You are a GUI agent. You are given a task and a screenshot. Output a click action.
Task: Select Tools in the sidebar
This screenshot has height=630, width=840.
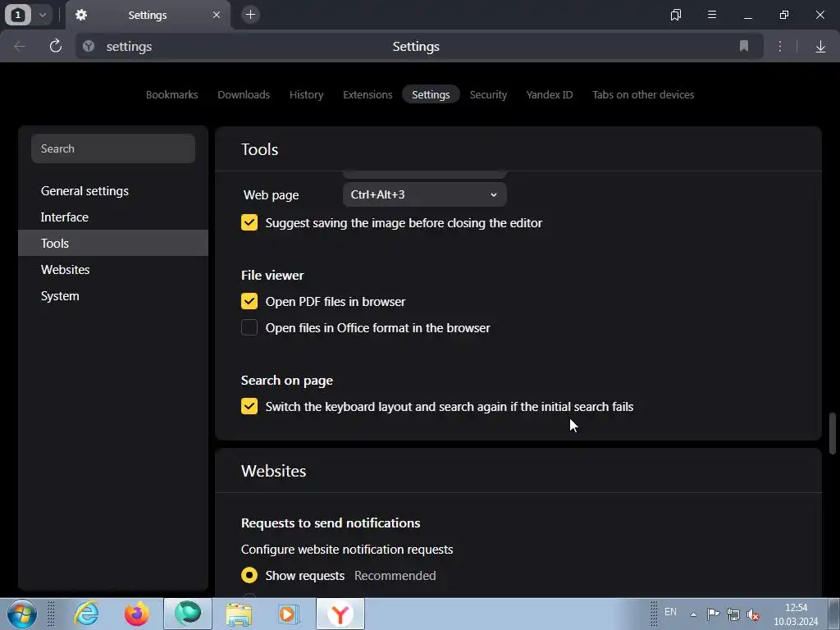coord(113,243)
